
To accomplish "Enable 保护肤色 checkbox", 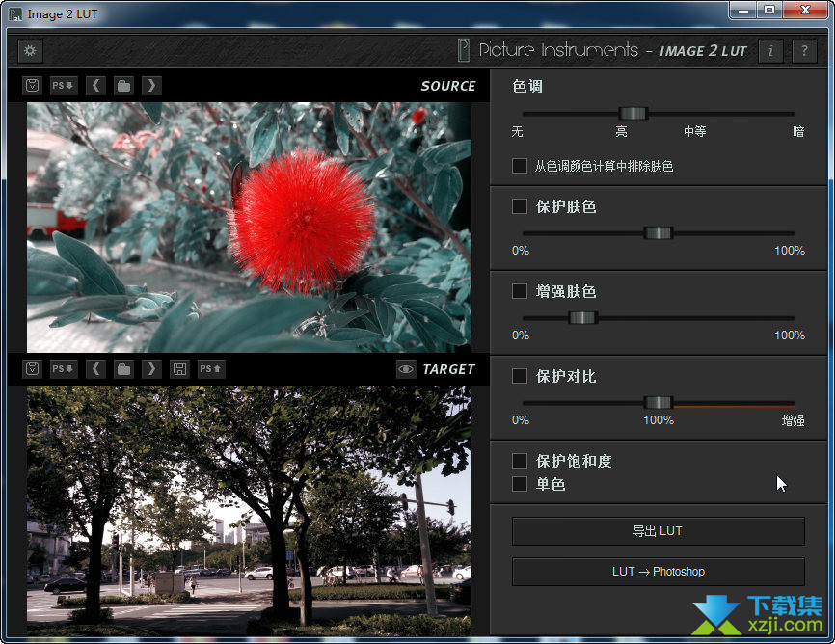I will coord(519,206).
